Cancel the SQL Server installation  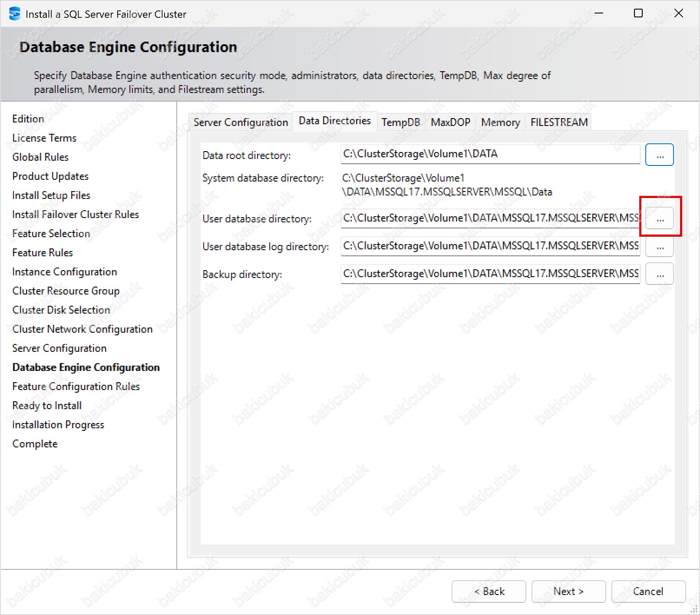pyautogui.click(x=648, y=591)
